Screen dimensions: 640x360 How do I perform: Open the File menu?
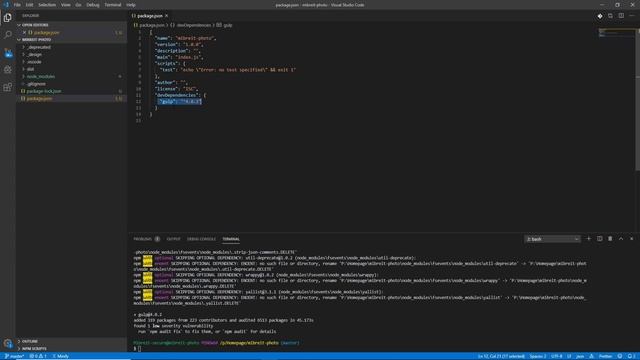click(17, 5)
